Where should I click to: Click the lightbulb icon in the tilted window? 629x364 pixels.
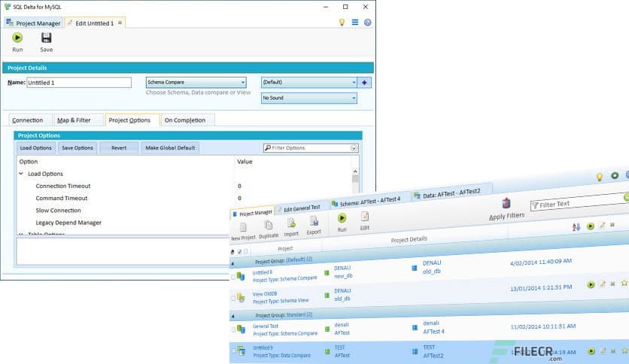(x=600, y=177)
